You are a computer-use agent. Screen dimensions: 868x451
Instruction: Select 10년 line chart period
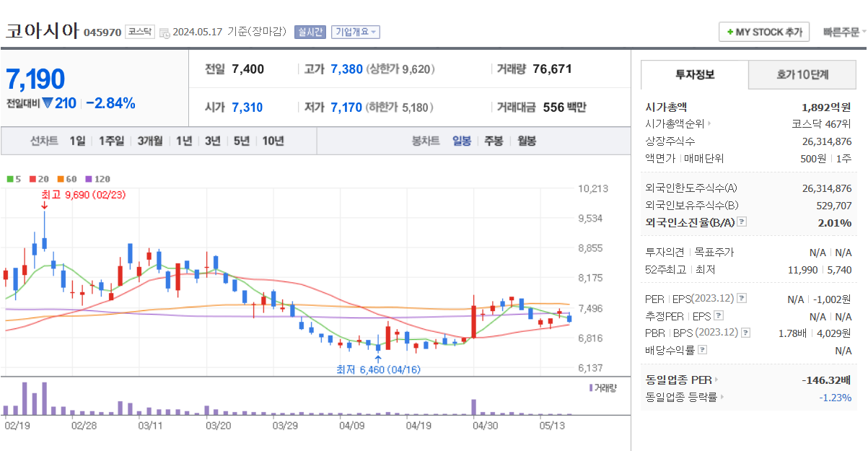click(x=273, y=141)
